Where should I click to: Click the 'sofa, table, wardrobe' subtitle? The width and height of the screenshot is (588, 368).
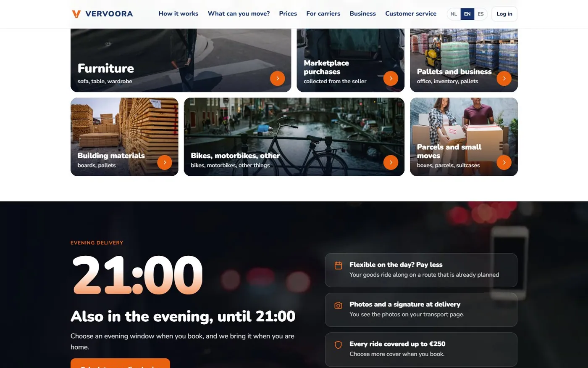[105, 81]
